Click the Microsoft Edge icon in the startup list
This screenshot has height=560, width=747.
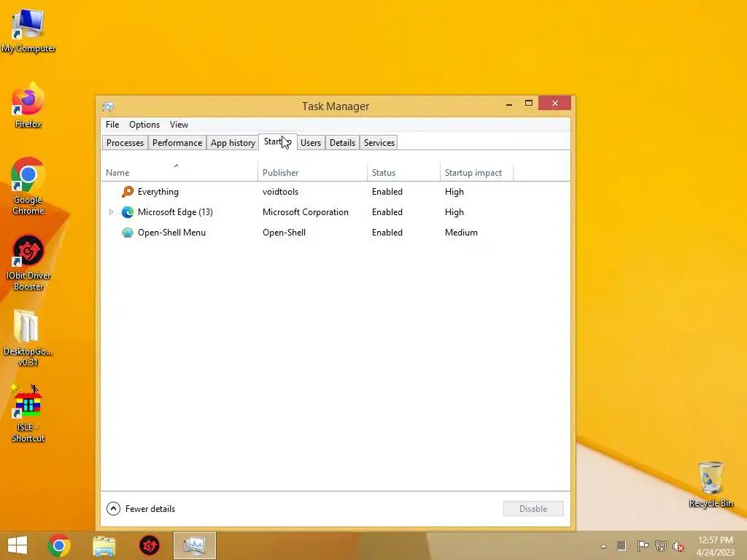(x=127, y=212)
